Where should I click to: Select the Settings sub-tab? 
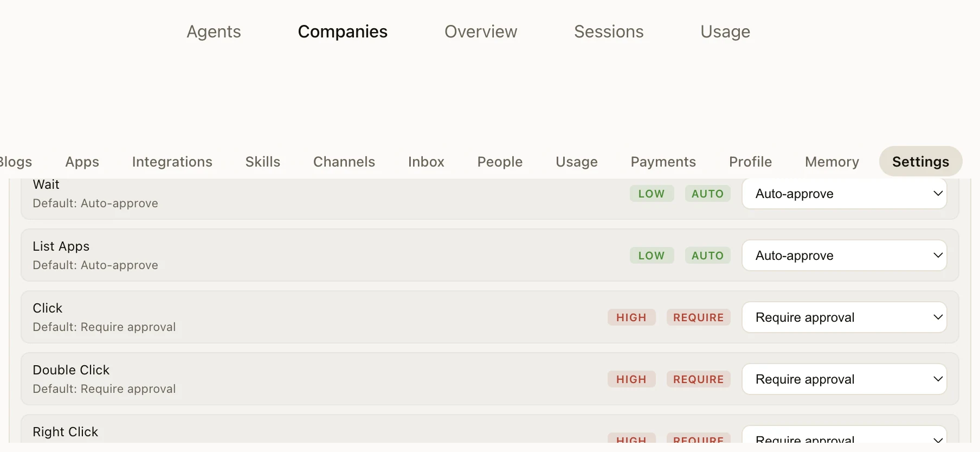(x=920, y=162)
